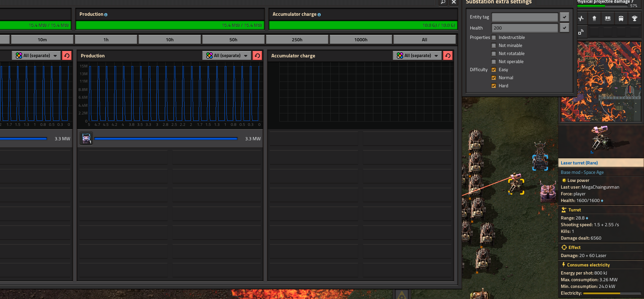Open the search magnifier in electric network window
The width and height of the screenshot is (644, 299).
coord(443,2)
